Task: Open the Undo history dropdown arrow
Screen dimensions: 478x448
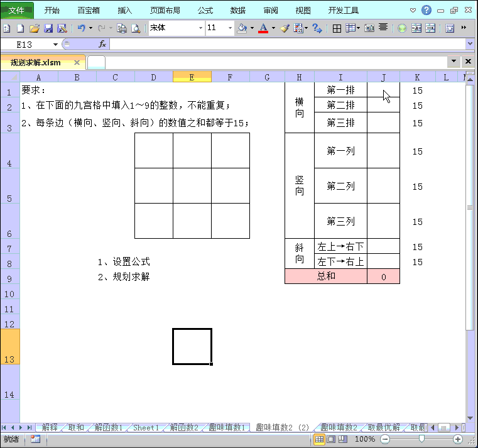Action: [90, 28]
